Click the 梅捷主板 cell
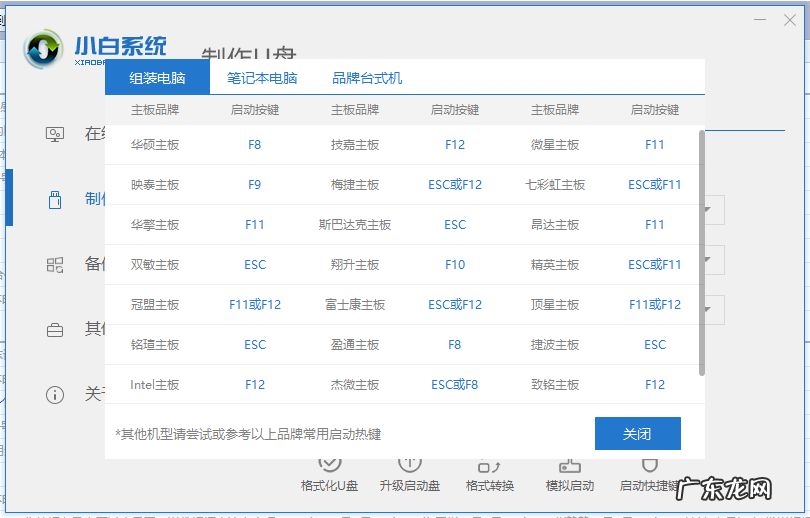This screenshot has width=810, height=518. (x=355, y=185)
